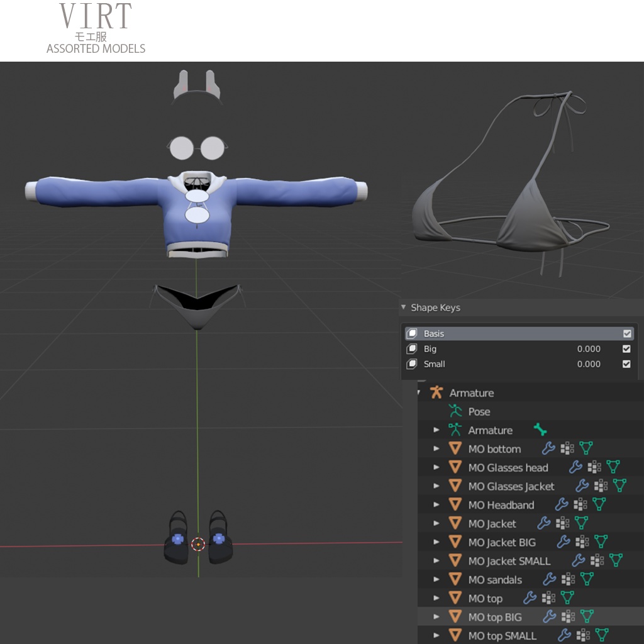The image size is (644, 644).
Task: Select the Big shape key value slider
Action: coord(588,348)
